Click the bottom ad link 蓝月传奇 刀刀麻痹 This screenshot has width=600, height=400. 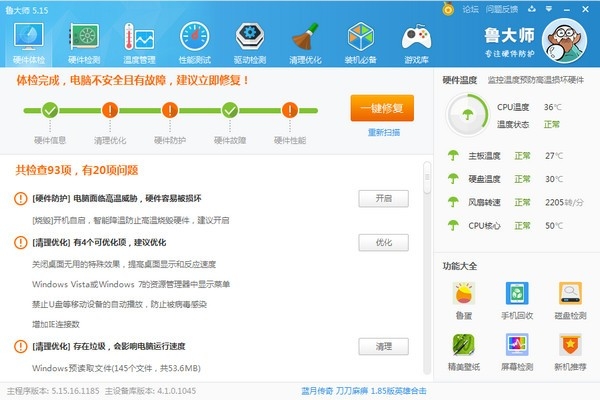point(364,391)
